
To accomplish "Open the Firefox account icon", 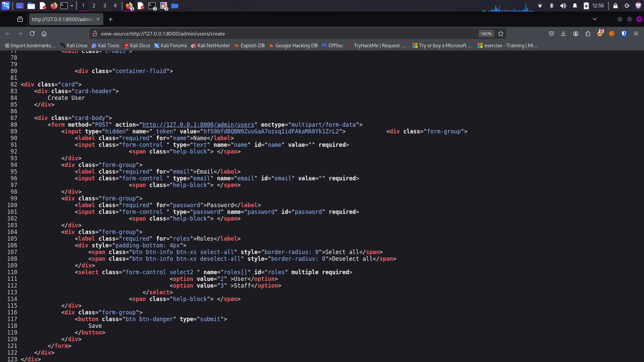I will click(x=576, y=34).
